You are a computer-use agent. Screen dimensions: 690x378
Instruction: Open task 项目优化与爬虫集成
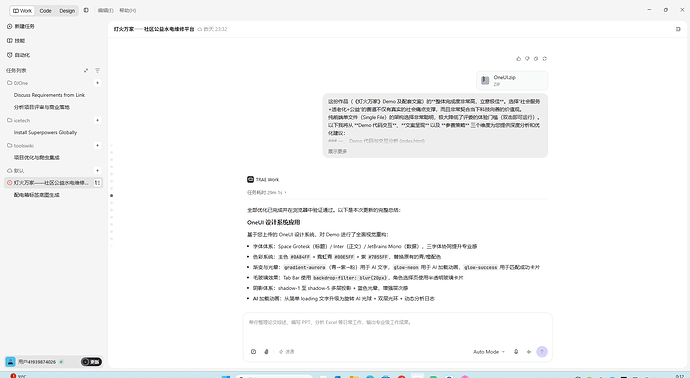pyautogui.click(x=37, y=158)
